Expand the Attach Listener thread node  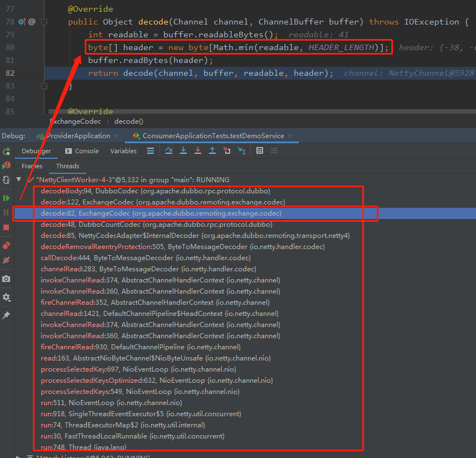pos(19,456)
